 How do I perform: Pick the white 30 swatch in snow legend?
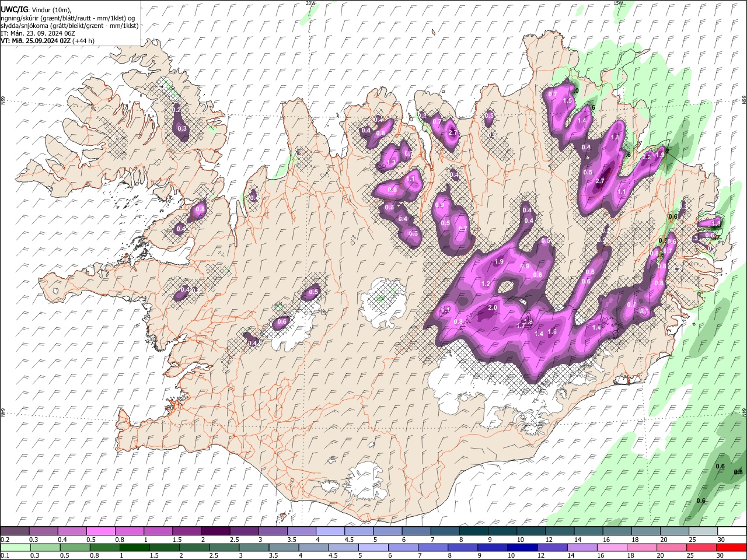click(731, 531)
